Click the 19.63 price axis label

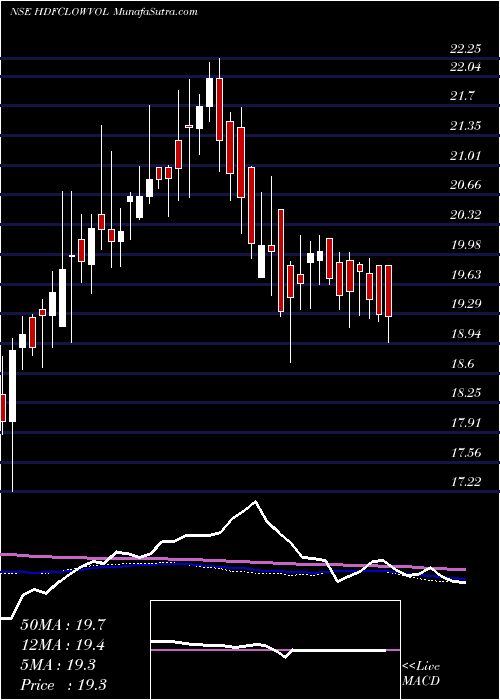click(466, 274)
